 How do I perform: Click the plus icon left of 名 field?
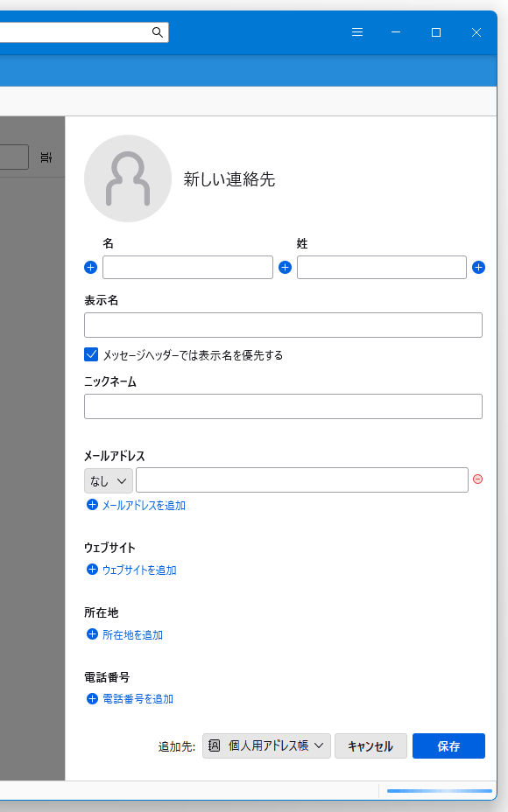pyautogui.click(x=91, y=267)
